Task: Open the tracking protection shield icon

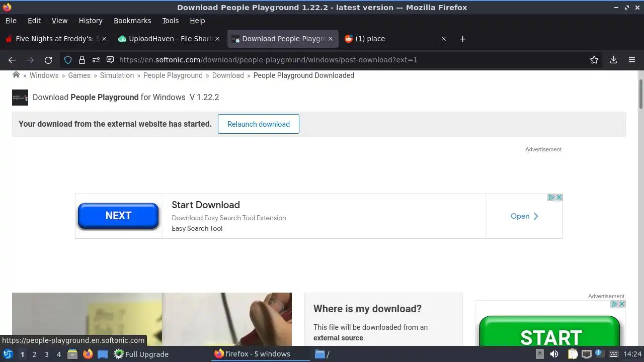Action: tap(68, 60)
